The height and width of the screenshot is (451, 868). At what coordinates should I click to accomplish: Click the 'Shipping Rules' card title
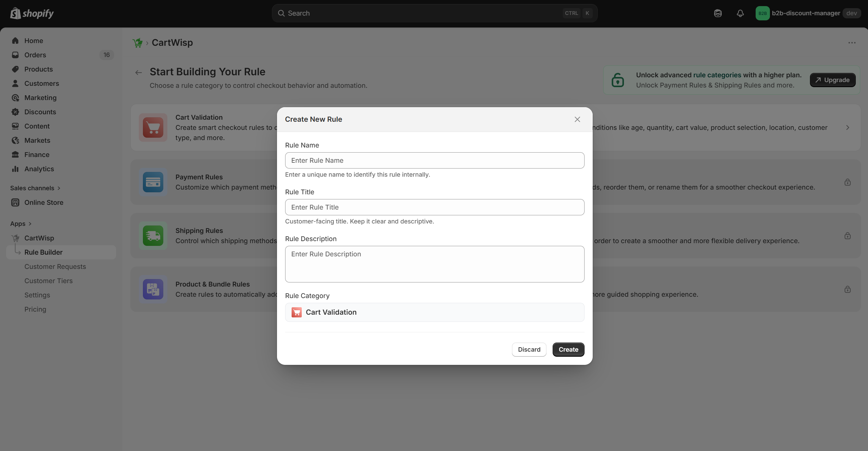pyautogui.click(x=199, y=231)
